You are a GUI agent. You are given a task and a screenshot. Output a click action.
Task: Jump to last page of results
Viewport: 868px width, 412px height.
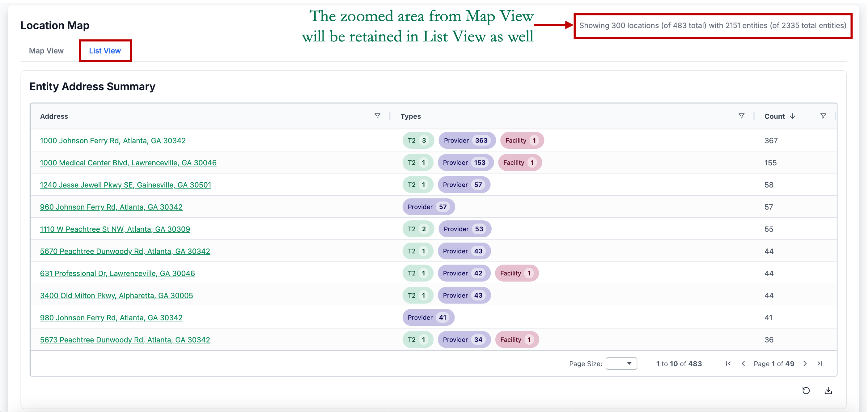pyautogui.click(x=820, y=363)
